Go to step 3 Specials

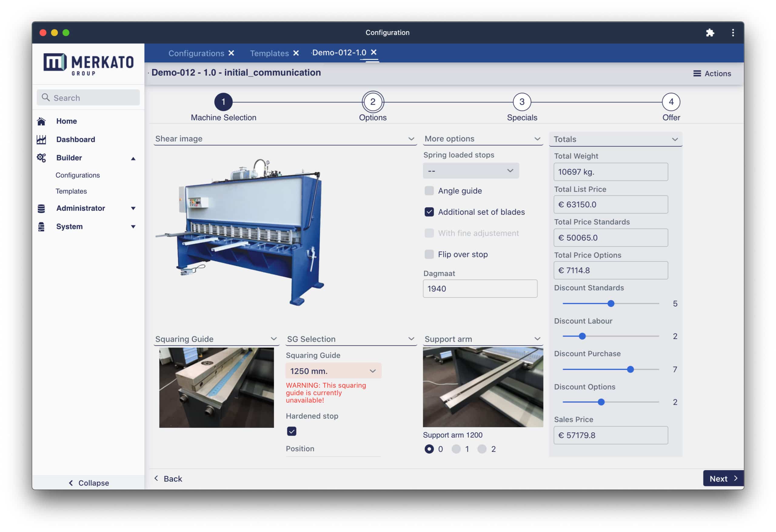(x=522, y=102)
